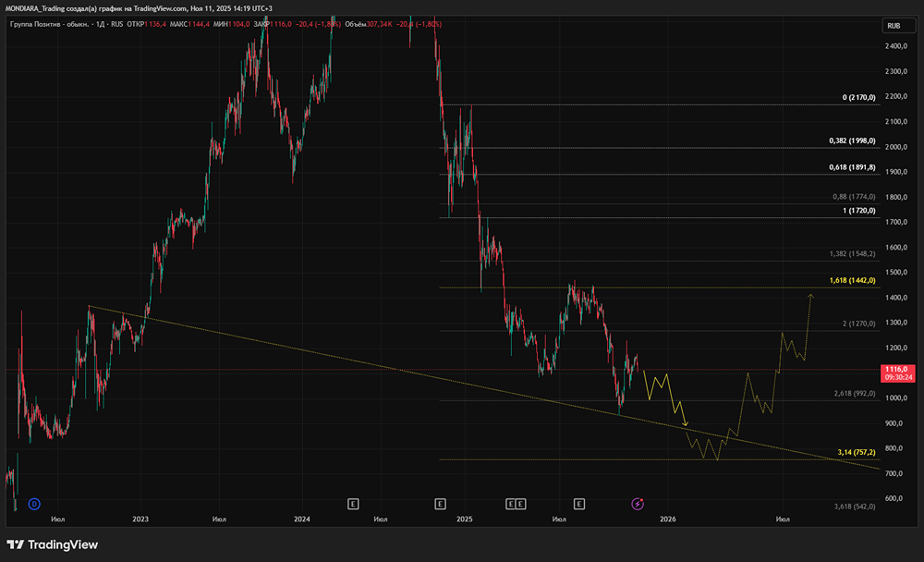Viewport: 924px width, 562px height.
Task: Open the earnings E marker right after 2024
Action: (x=352, y=504)
